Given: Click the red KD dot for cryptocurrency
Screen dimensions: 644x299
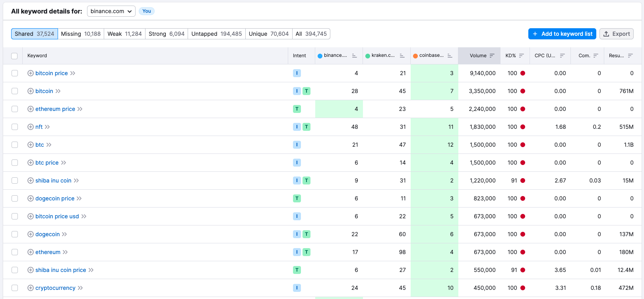Looking at the screenshot, I should point(523,288).
